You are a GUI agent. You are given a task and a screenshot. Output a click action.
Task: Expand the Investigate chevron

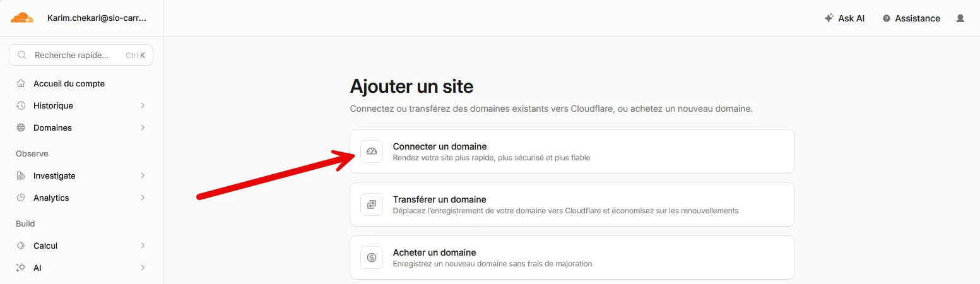143,175
